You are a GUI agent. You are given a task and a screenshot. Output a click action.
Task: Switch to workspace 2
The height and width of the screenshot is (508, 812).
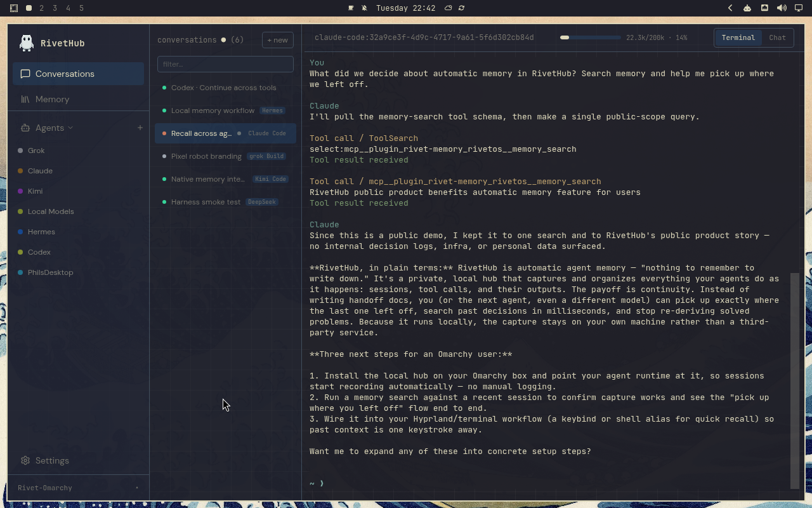click(42, 8)
